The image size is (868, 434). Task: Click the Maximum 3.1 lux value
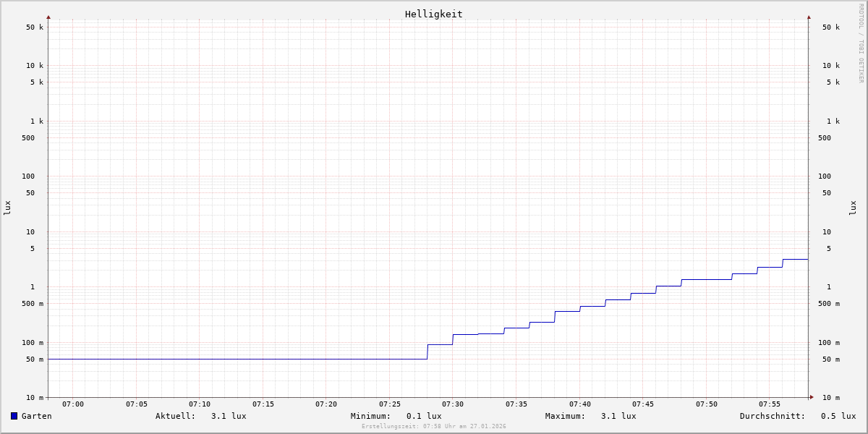(x=618, y=416)
